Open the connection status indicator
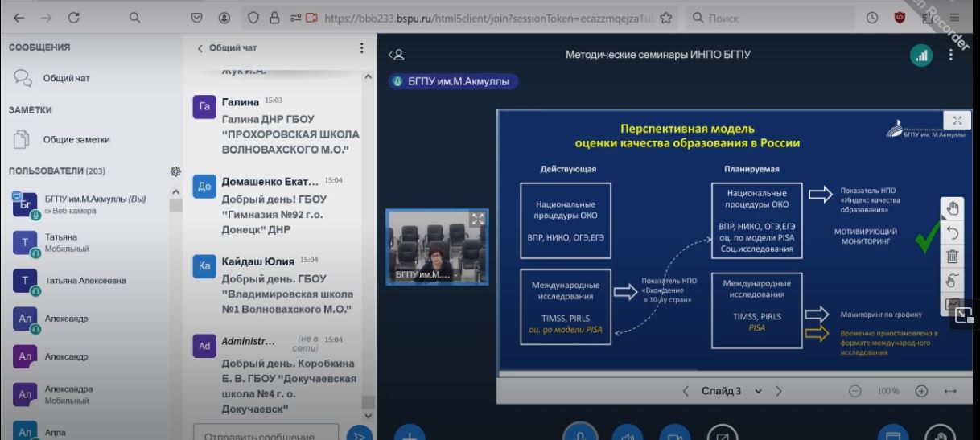This screenshot has width=980, height=440. (x=920, y=56)
